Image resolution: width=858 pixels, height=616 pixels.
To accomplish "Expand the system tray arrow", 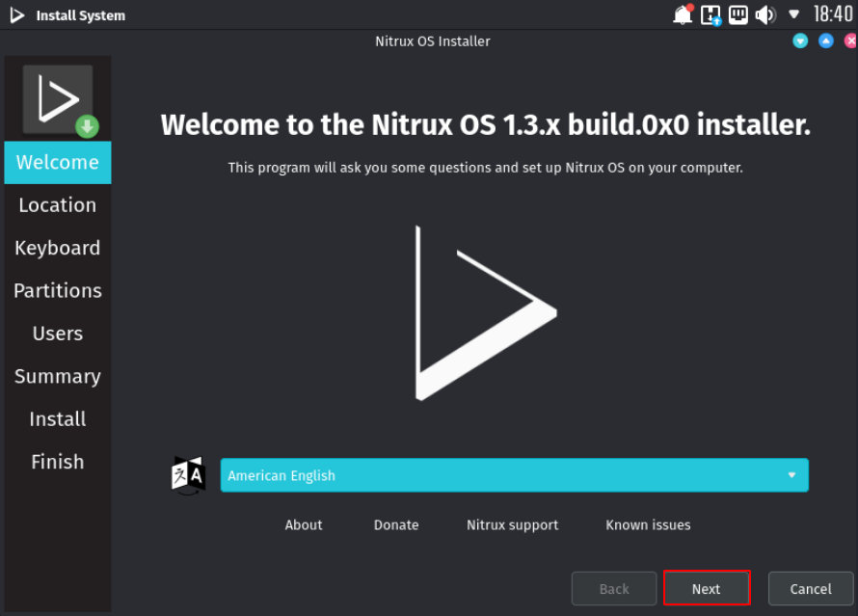I will click(x=793, y=14).
